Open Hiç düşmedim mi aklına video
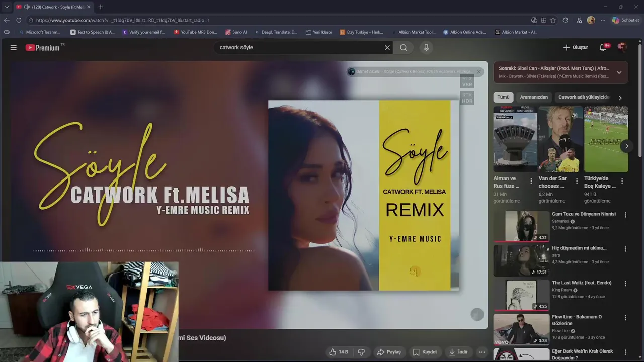Image resolution: width=644 pixels, height=362 pixels. pyautogui.click(x=579, y=248)
